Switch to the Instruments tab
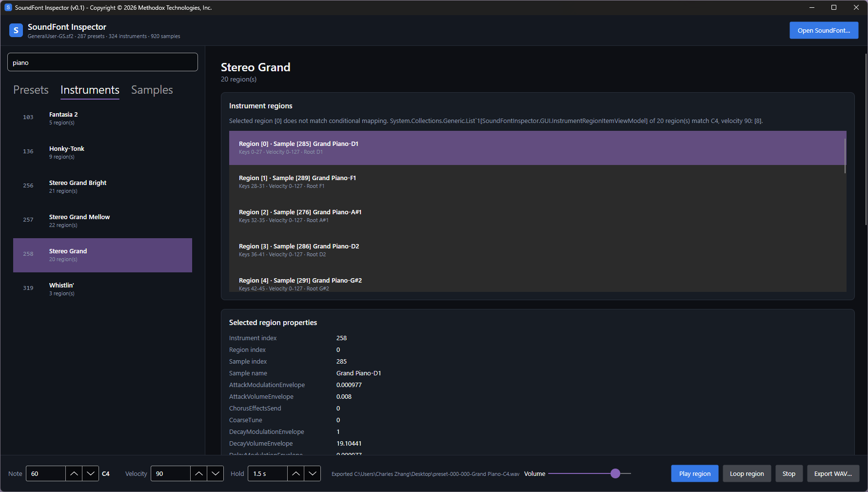 pos(90,90)
